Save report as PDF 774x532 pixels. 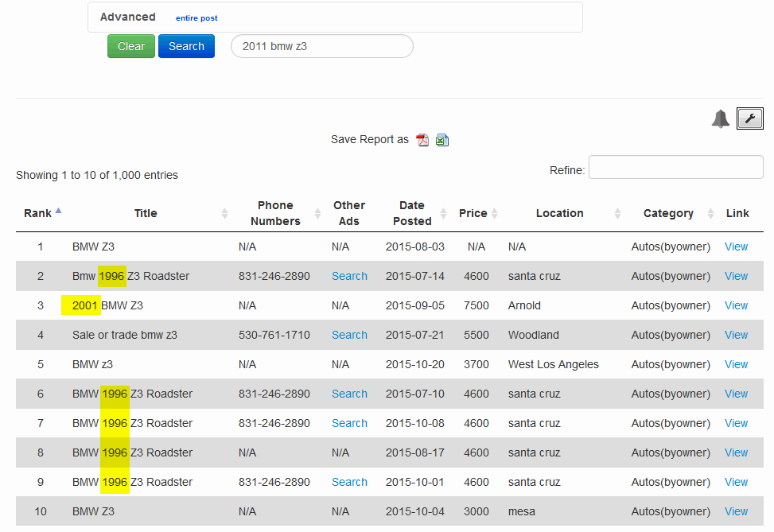[422, 140]
